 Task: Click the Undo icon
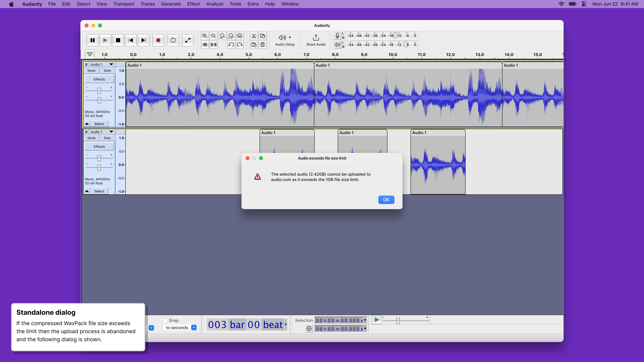[231, 45]
